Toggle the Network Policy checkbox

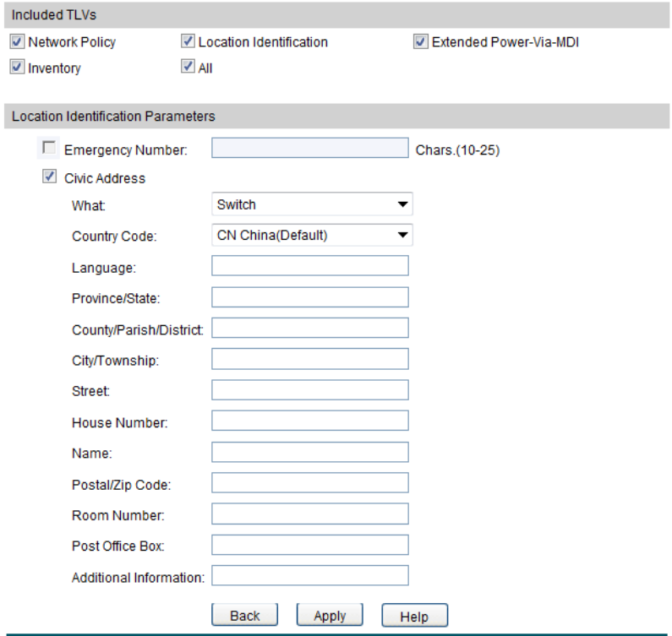click(x=18, y=41)
